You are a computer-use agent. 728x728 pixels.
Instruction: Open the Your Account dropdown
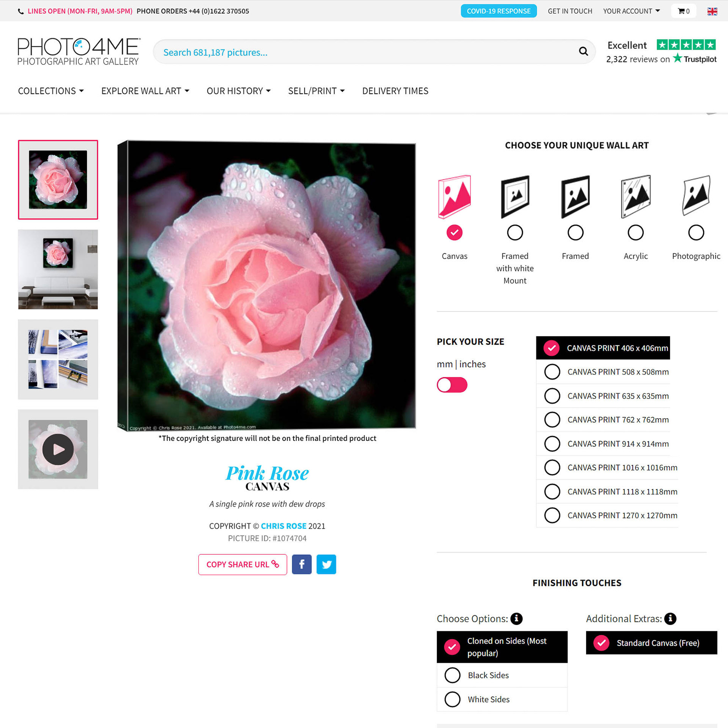coord(632,11)
